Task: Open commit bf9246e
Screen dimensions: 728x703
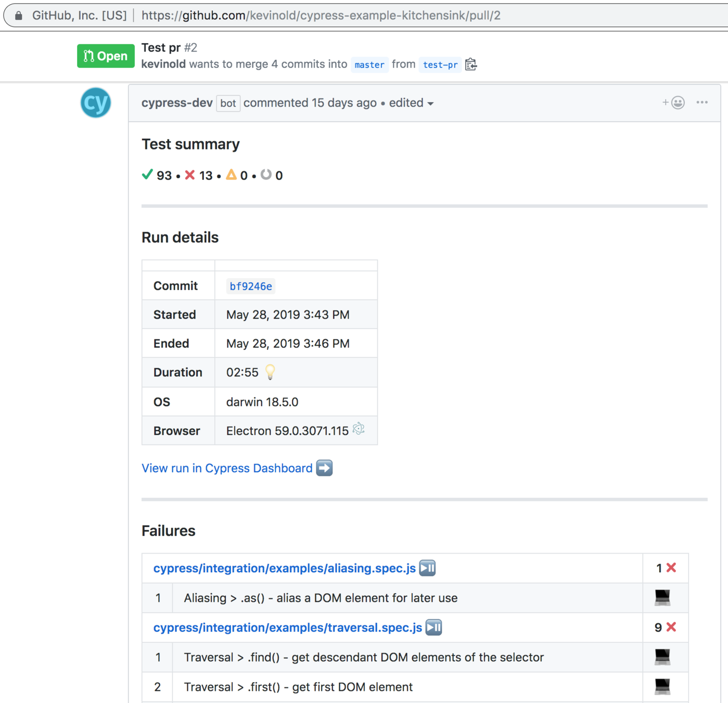Action: point(251,286)
